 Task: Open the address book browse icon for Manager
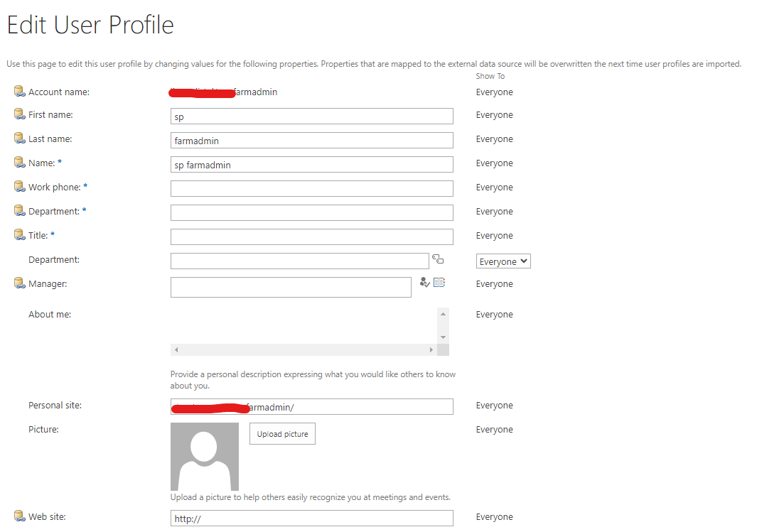point(439,283)
